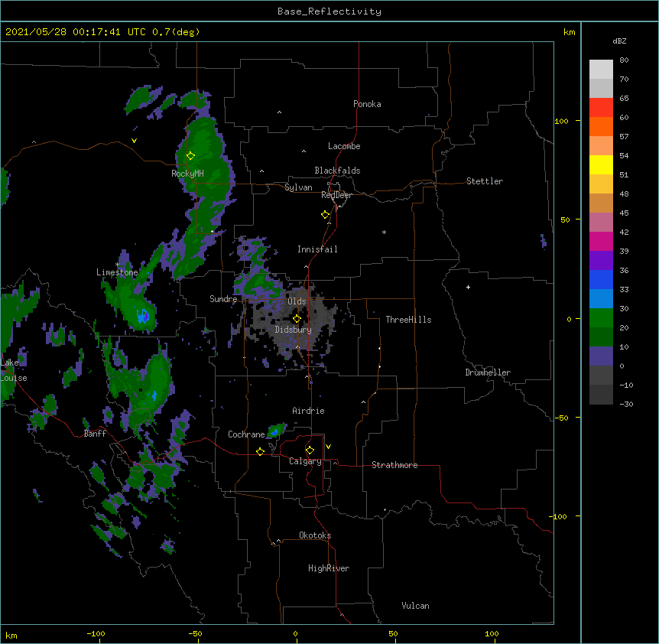Click the Drumheller city label
Viewport: 659px width, 644px height.
point(488,372)
